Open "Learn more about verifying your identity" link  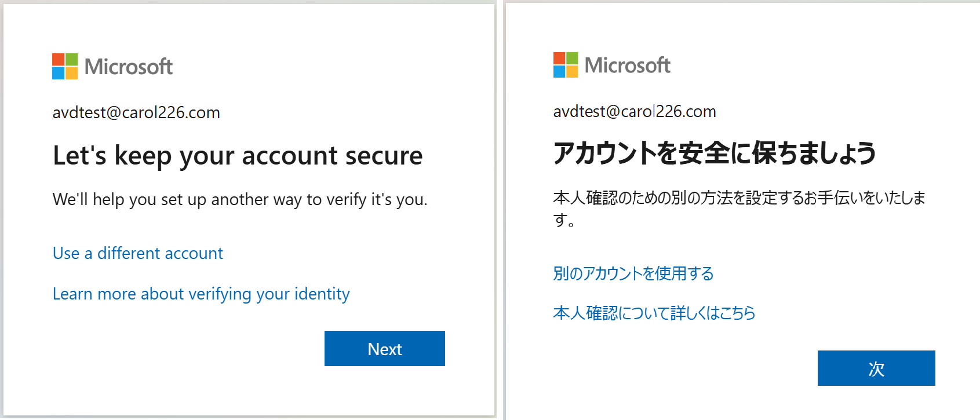[x=201, y=294]
